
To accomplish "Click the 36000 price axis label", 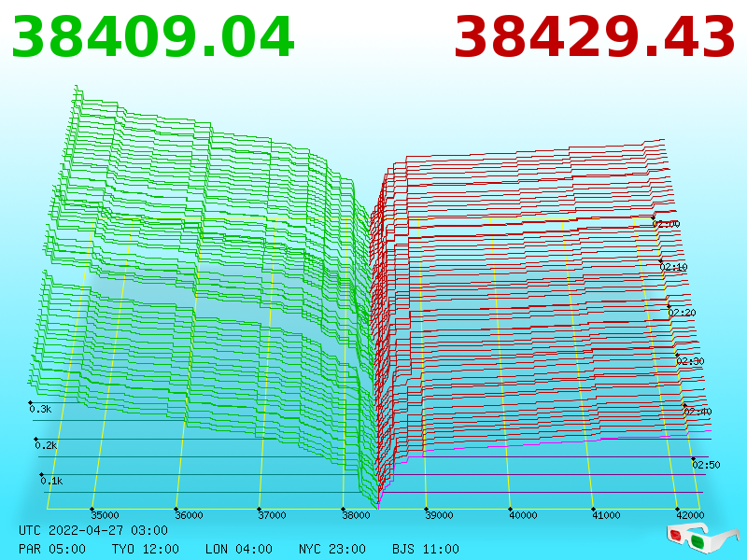I will click(x=189, y=515).
